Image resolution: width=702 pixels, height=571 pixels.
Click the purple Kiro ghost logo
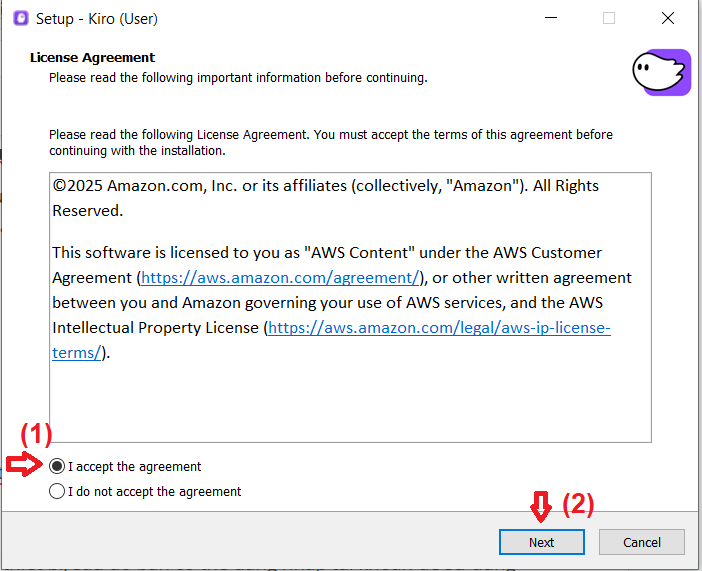pyautogui.click(x=661, y=72)
